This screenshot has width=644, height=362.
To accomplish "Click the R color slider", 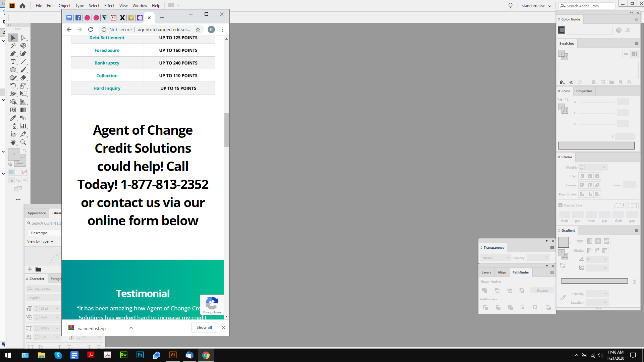I will [x=597, y=102].
